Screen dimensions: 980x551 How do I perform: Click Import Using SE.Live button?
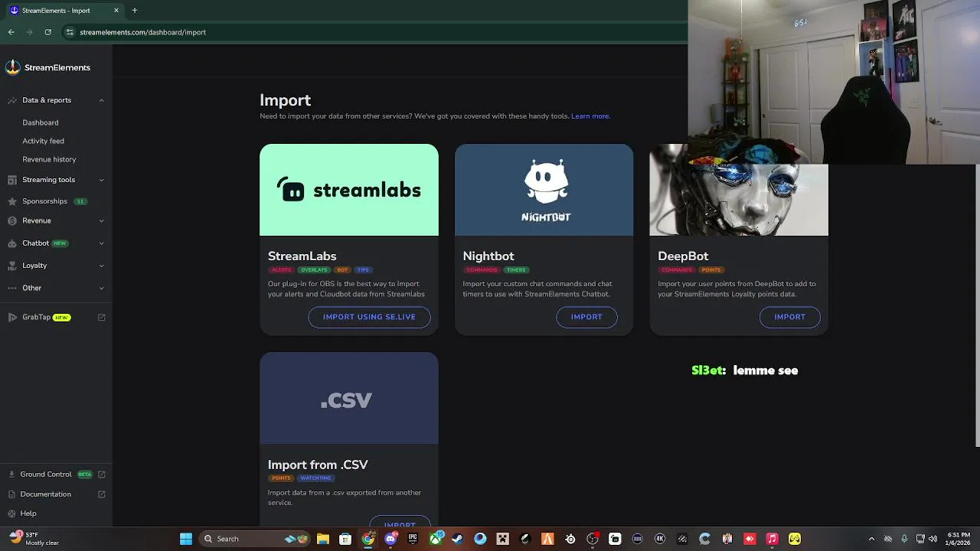coord(369,317)
